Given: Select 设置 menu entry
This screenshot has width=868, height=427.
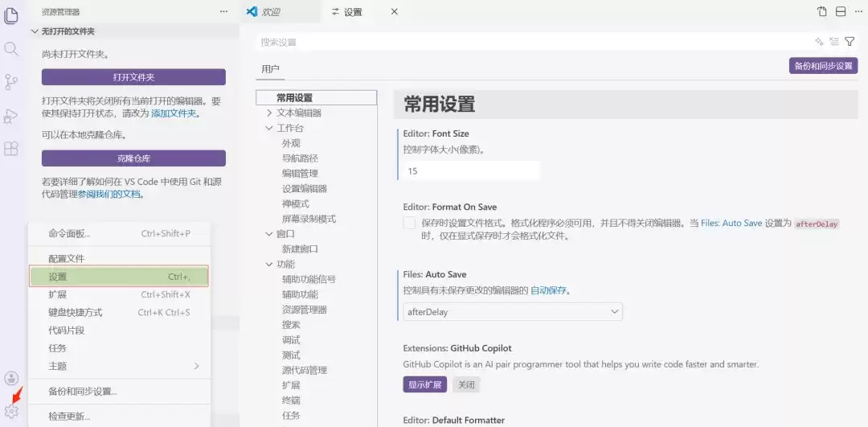Looking at the screenshot, I should click(x=119, y=277).
